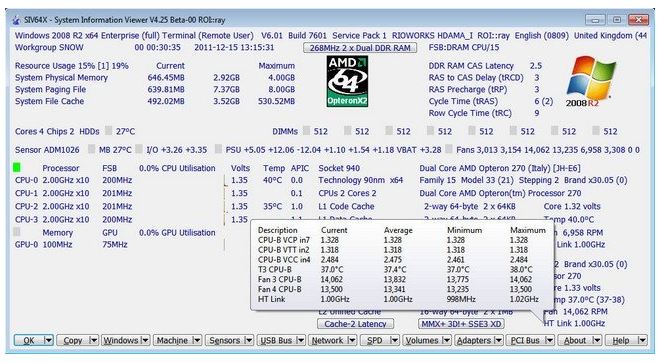Viewport: 659px width, 363px height.
Task: Click the 268MHz 2 x Dual DDR RAM button
Action: click(360, 48)
